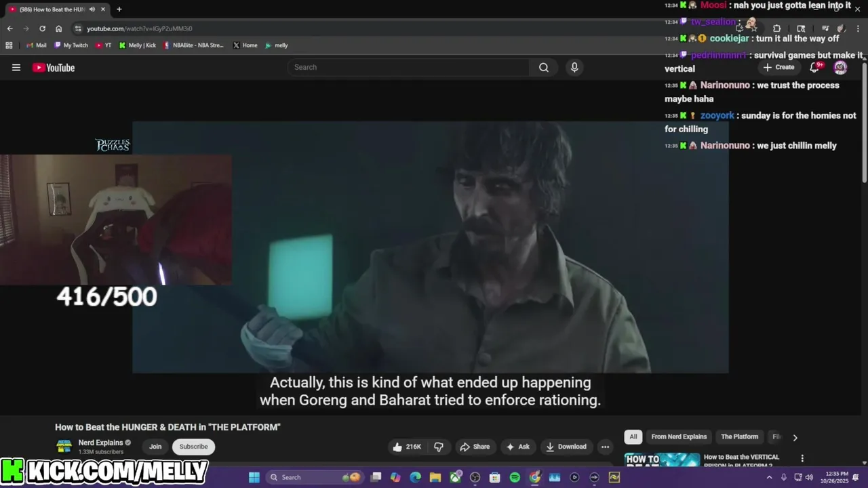Reload the page
This screenshot has width=868, height=488.
tap(42, 28)
